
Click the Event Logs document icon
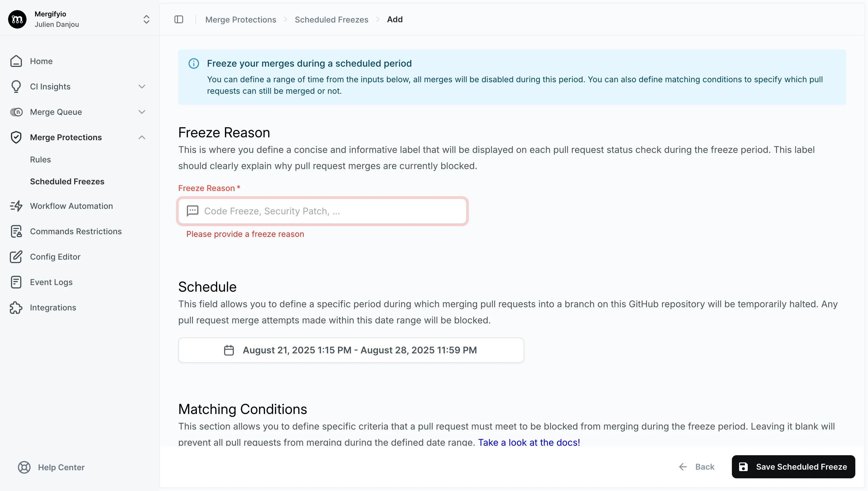[x=16, y=282]
